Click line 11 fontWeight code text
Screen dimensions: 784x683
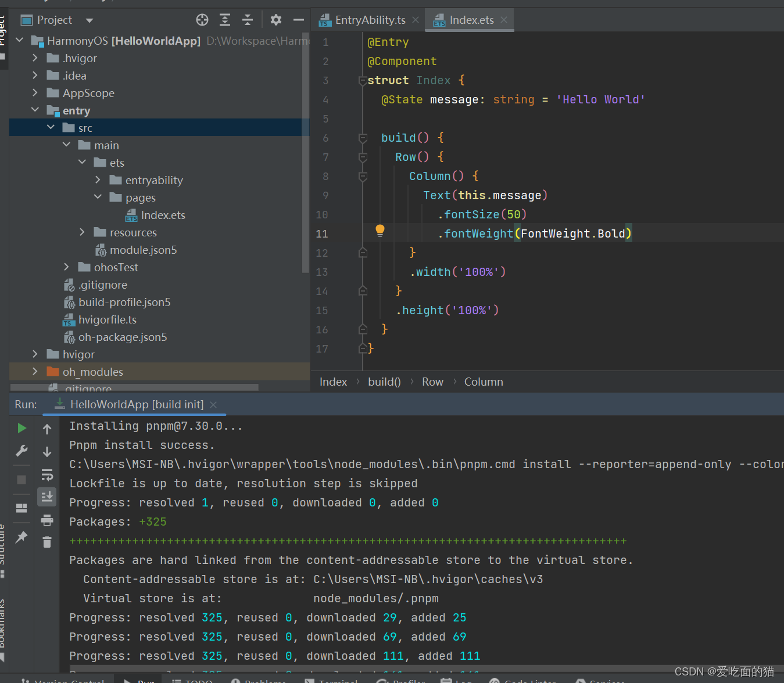tap(535, 233)
